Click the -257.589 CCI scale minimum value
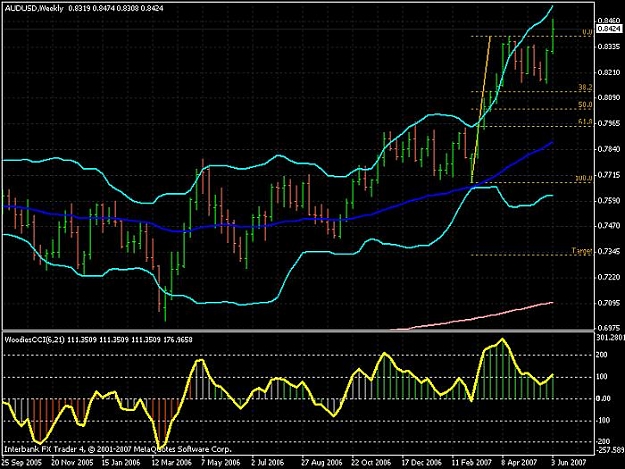Image resolution: width=625 pixels, height=469 pixels. (610, 450)
